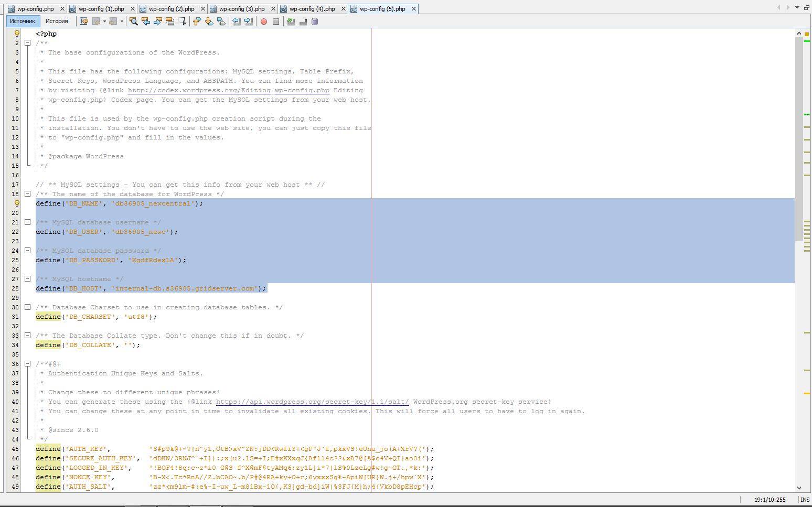This screenshot has height=507, width=812.
Task: Open the documents list dropdown arrow
Action: (797, 7)
